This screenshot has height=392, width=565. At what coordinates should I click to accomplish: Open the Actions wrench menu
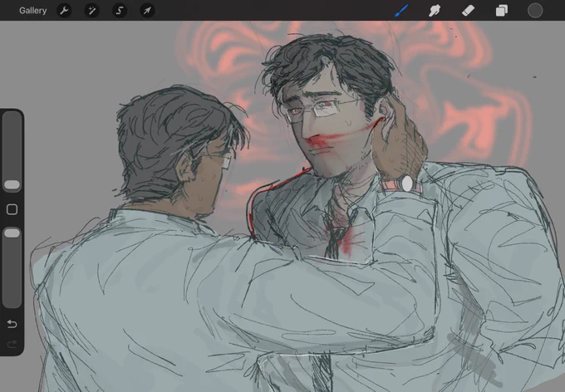pos(64,11)
